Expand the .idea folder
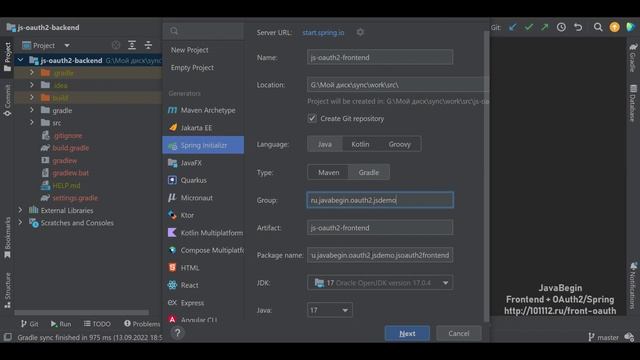This screenshot has width=640, height=360. click(32, 85)
